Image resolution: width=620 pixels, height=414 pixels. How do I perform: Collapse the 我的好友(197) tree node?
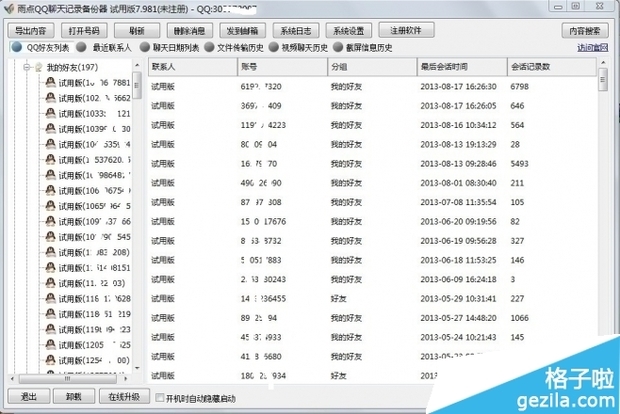tap(25, 68)
